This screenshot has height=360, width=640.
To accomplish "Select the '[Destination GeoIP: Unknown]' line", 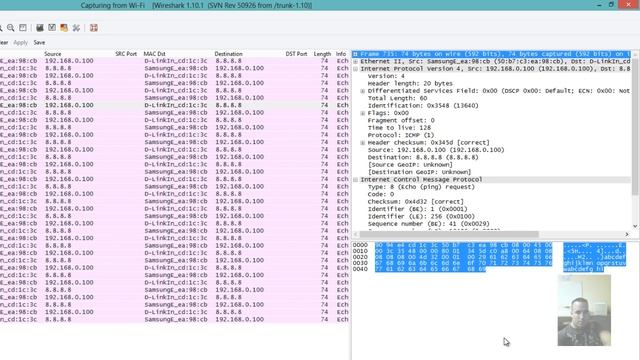I will (419, 172).
